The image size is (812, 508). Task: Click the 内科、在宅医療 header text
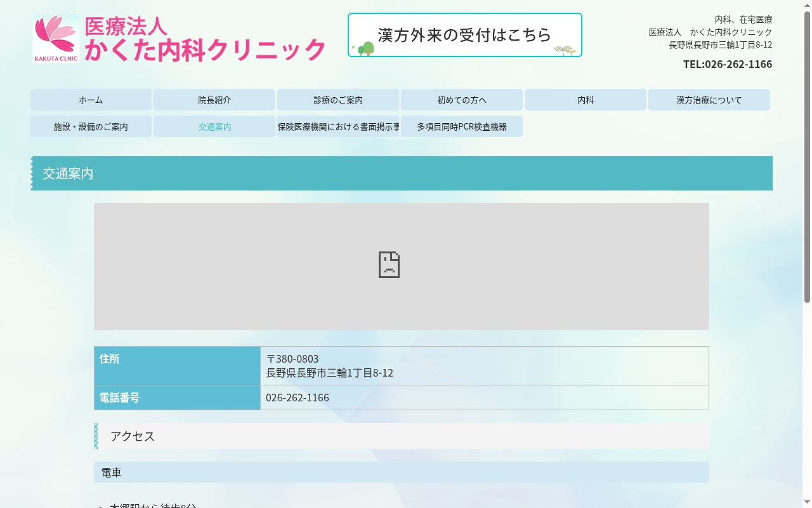pyautogui.click(x=743, y=20)
